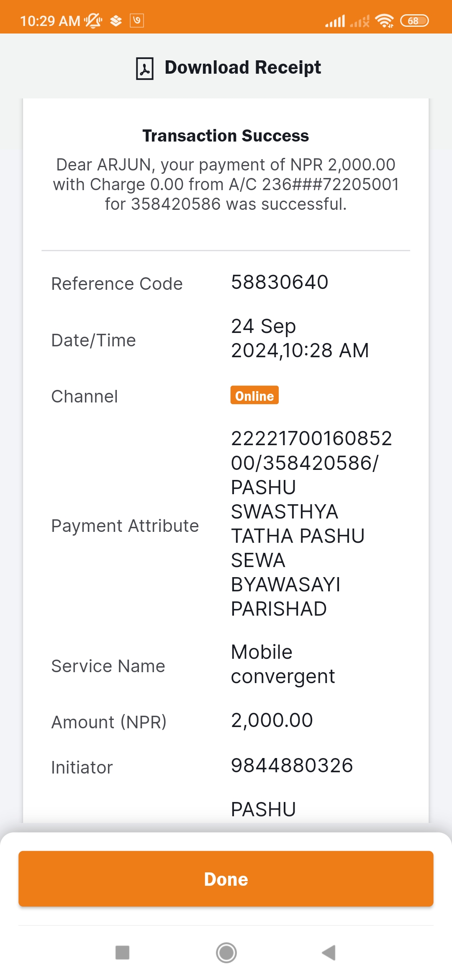Viewport: 452px width, 980px height.
Task: Tap the layers notification icon in status bar
Action: click(x=116, y=21)
